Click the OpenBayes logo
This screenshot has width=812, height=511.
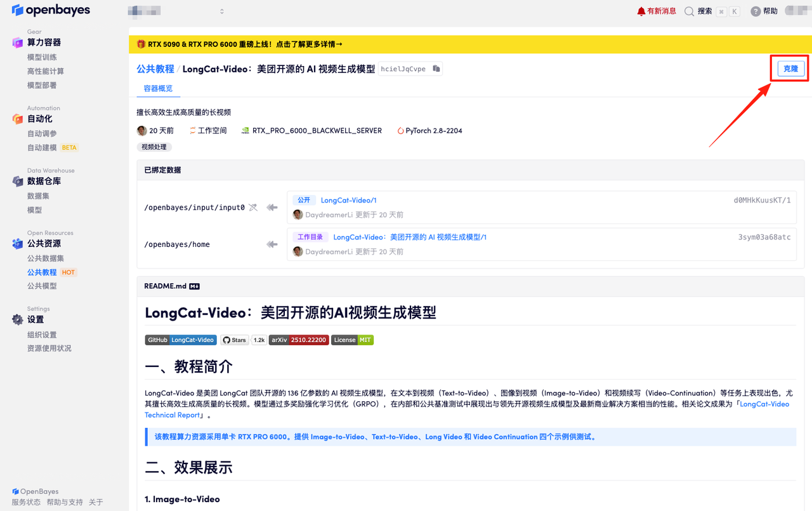click(x=51, y=10)
